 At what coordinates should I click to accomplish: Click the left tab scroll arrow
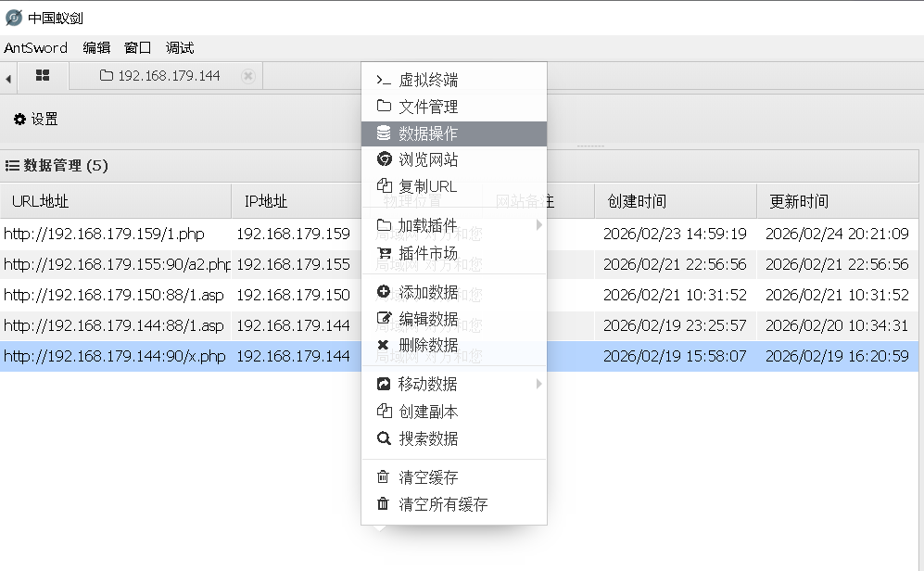[8, 79]
